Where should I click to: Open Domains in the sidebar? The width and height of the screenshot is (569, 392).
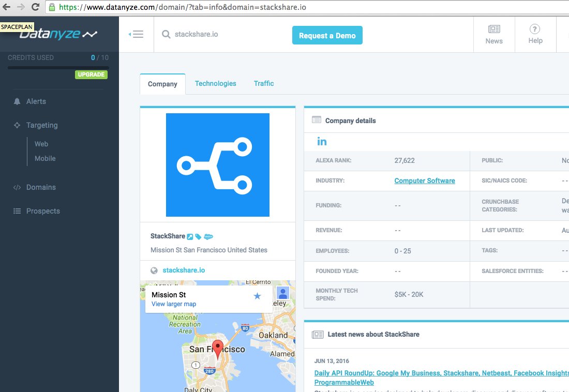pos(41,187)
